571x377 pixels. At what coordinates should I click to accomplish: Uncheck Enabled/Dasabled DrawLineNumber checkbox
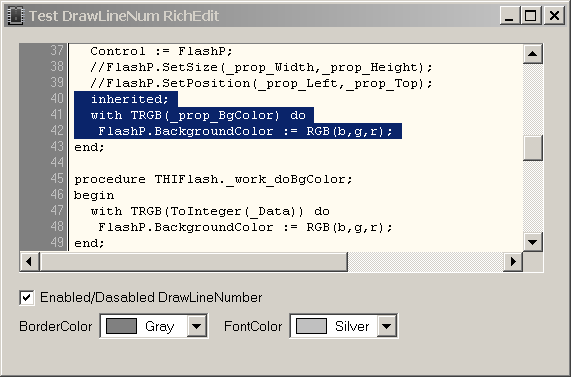coord(27,297)
